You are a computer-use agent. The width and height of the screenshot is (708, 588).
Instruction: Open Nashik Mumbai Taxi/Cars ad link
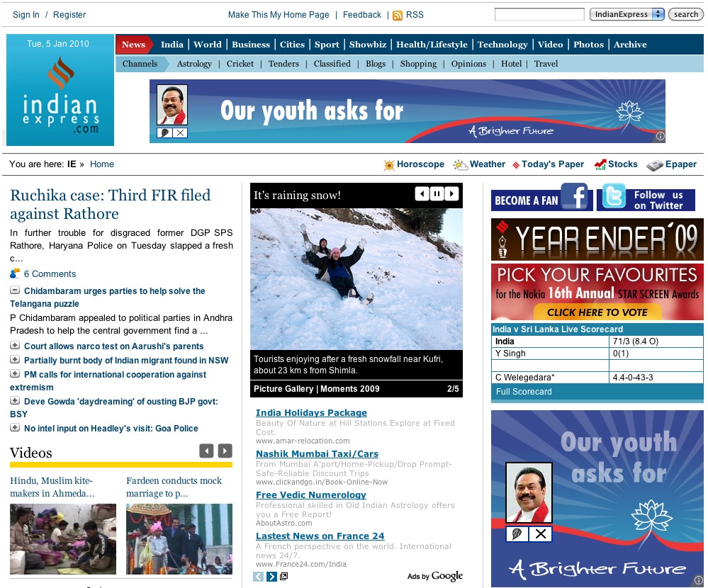point(317,454)
